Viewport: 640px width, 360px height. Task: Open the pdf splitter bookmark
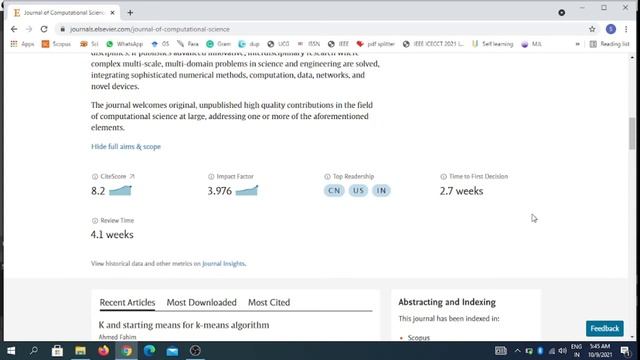coord(376,44)
